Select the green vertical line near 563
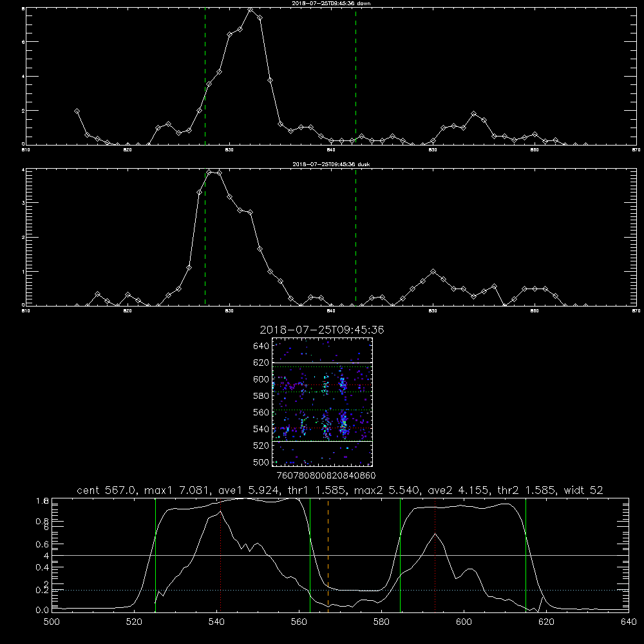 pos(310,554)
